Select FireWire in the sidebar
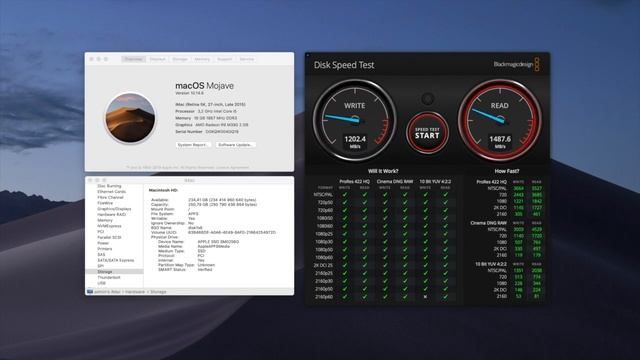Viewport: 640px width, 360px height. (105, 203)
